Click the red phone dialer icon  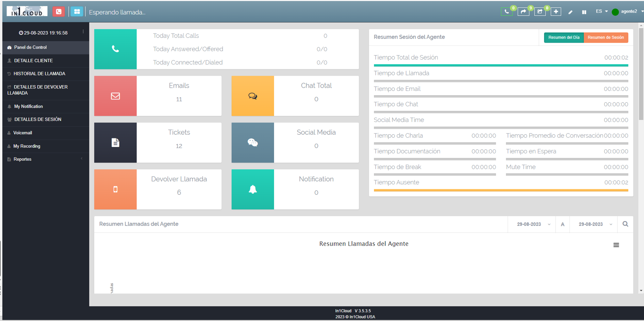point(58,12)
